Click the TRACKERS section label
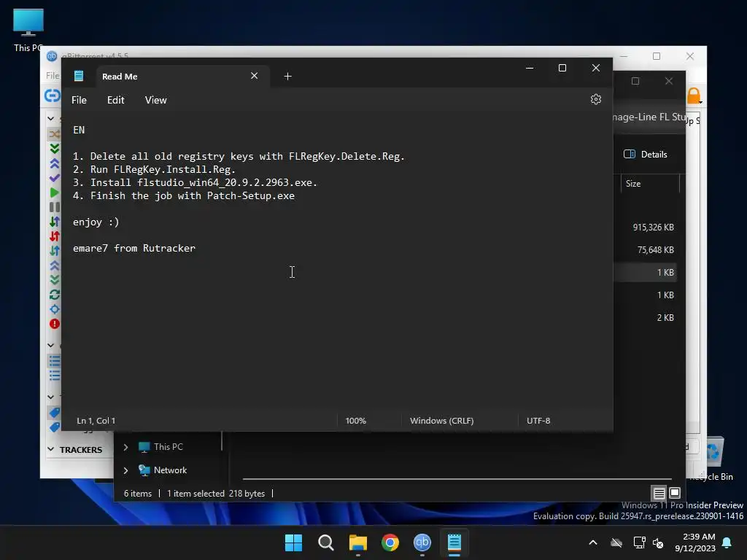Image resolution: width=747 pixels, height=560 pixels. point(81,449)
